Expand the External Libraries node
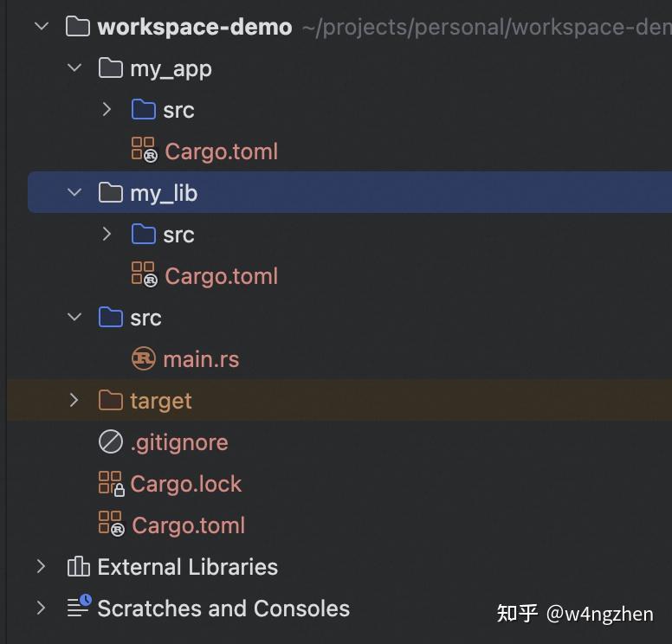This screenshot has width=672, height=644. tap(42, 566)
